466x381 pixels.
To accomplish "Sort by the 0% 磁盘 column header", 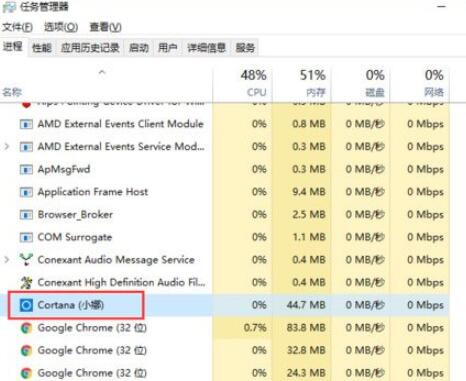I will (x=360, y=84).
